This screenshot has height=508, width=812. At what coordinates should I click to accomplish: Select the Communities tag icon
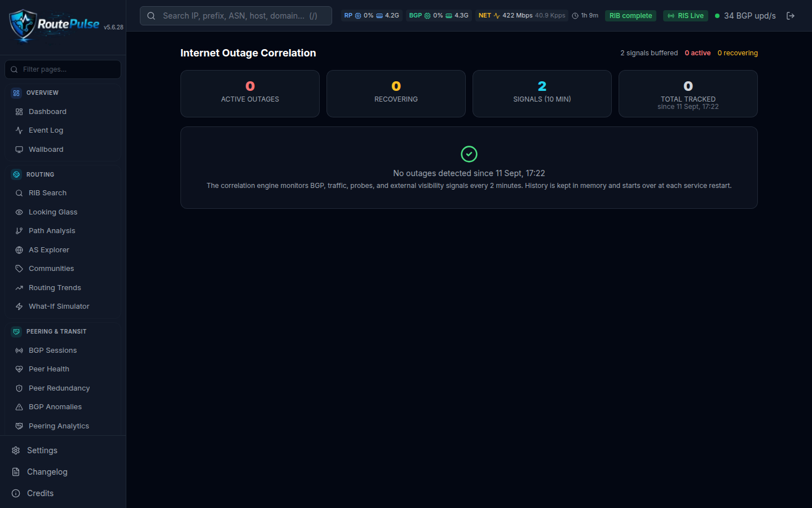coord(19,269)
